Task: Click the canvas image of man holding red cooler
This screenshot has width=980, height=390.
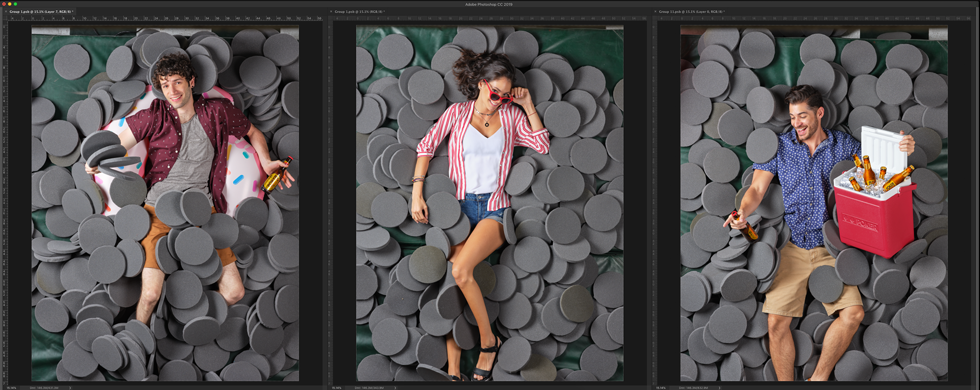Action: (814, 204)
